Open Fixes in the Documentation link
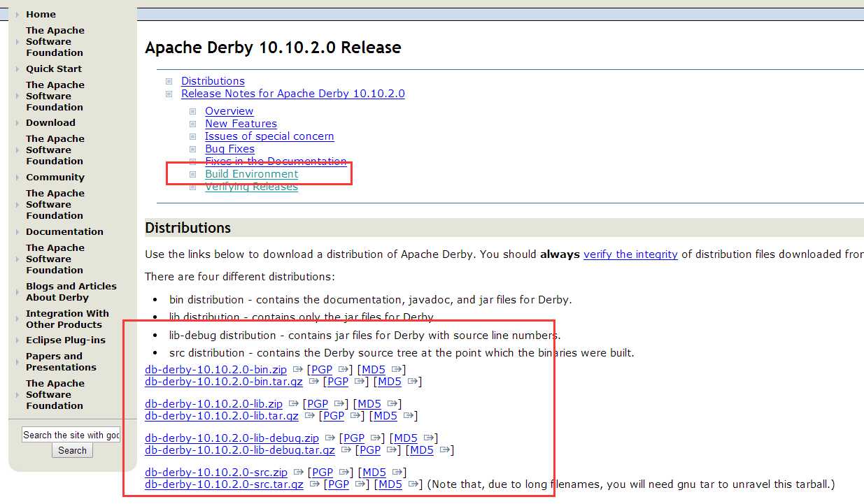Image resolution: width=864 pixels, height=504 pixels. pyautogui.click(x=276, y=161)
